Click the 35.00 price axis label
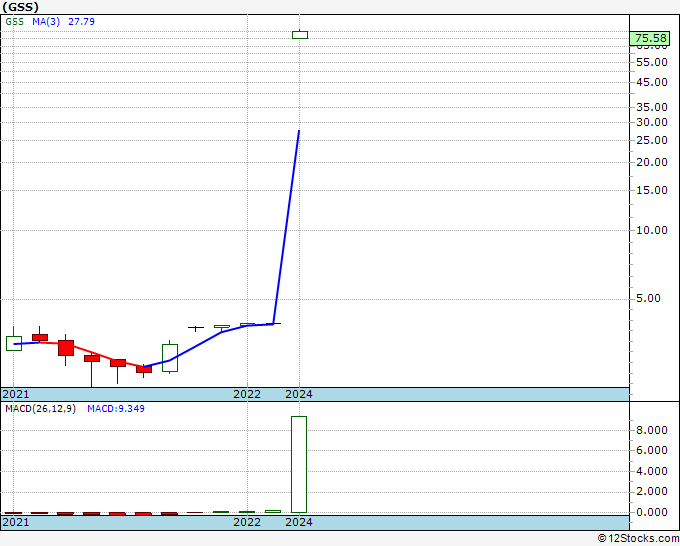The image size is (680, 546). 652,108
